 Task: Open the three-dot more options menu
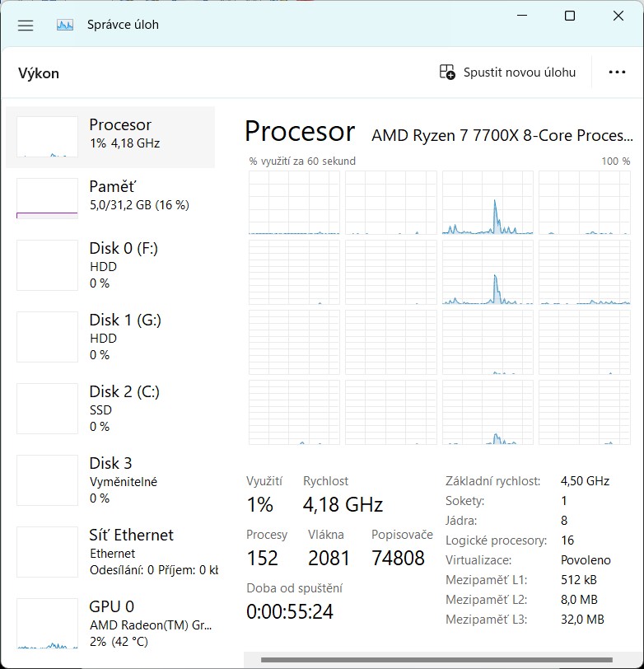click(617, 73)
